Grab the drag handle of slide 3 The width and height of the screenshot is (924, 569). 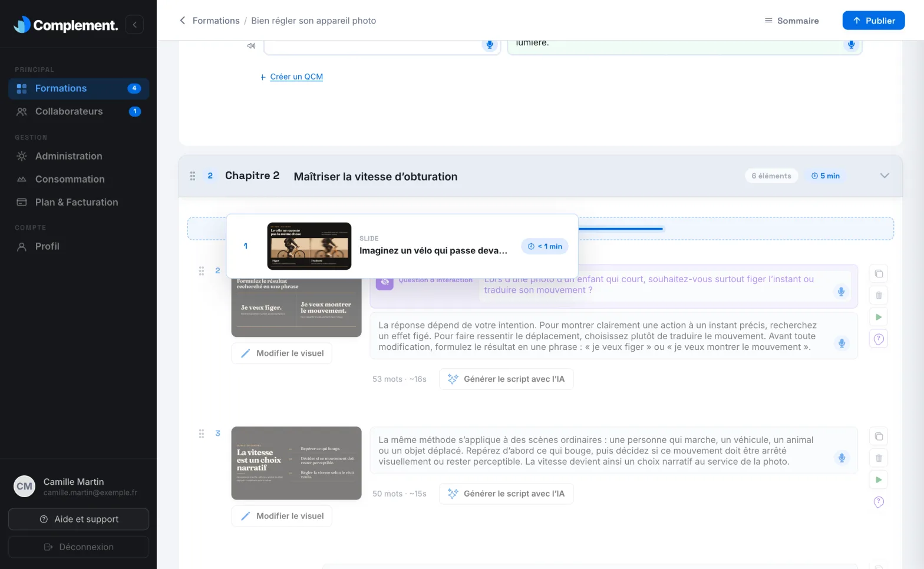[202, 434]
